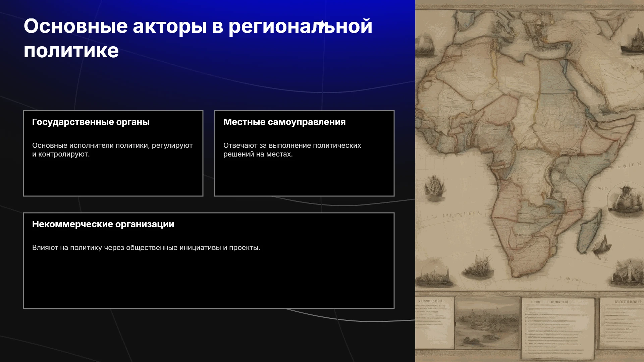Select the 'Местные самоуправления' card heading
This screenshot has width=644, height=362.
[x=284, y=122]
